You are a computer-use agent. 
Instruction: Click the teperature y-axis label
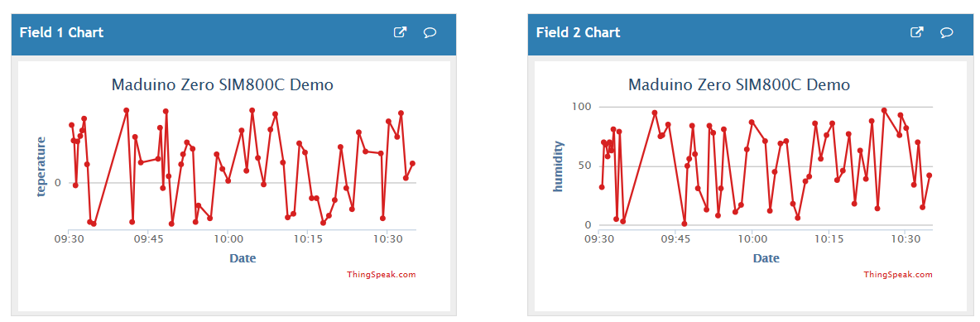41,166
